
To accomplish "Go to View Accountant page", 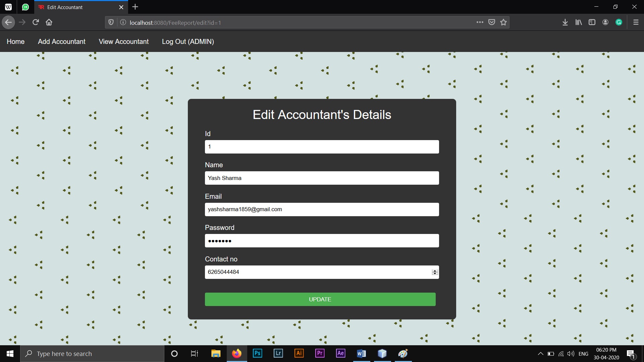I will [x=123, y=42].
